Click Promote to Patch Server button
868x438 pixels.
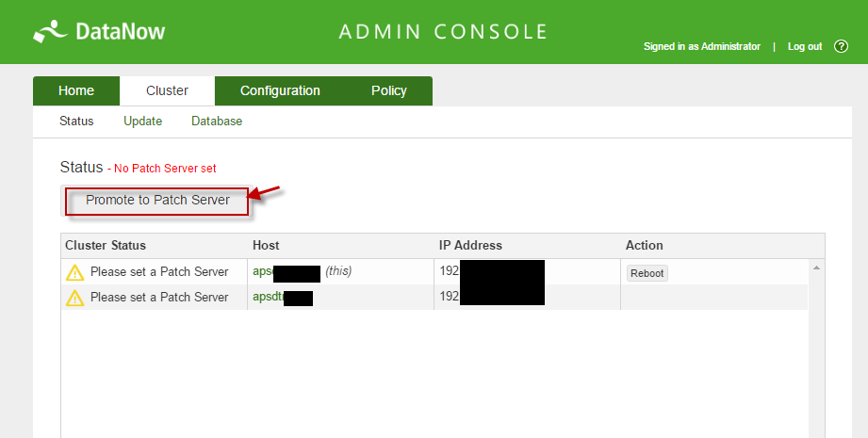(157, 201)
